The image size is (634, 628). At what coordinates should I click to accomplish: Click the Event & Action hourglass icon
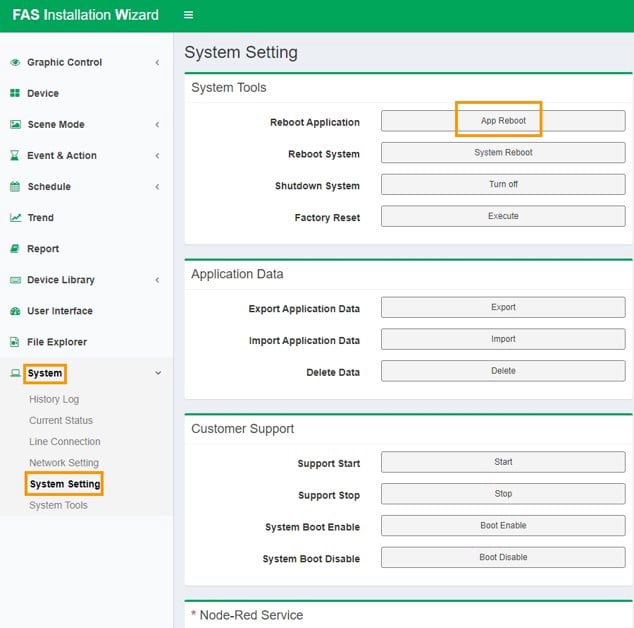(x=15, y=155)
